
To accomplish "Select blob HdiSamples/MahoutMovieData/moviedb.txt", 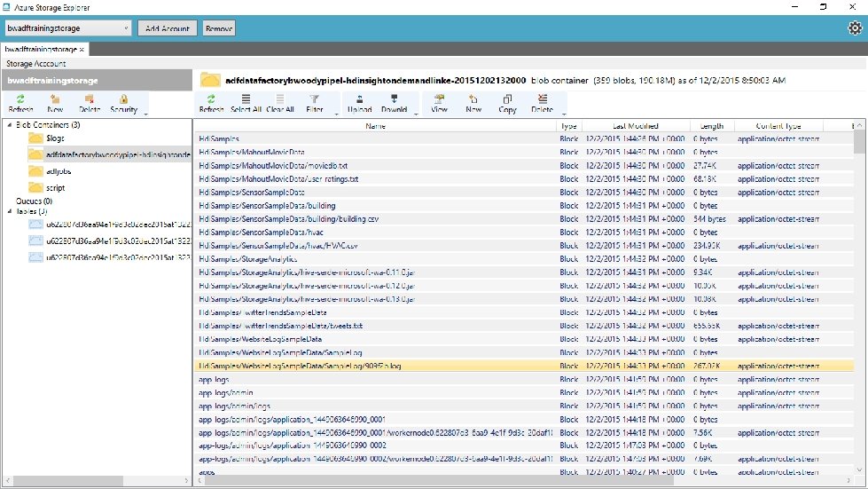I will coord(524,166).
